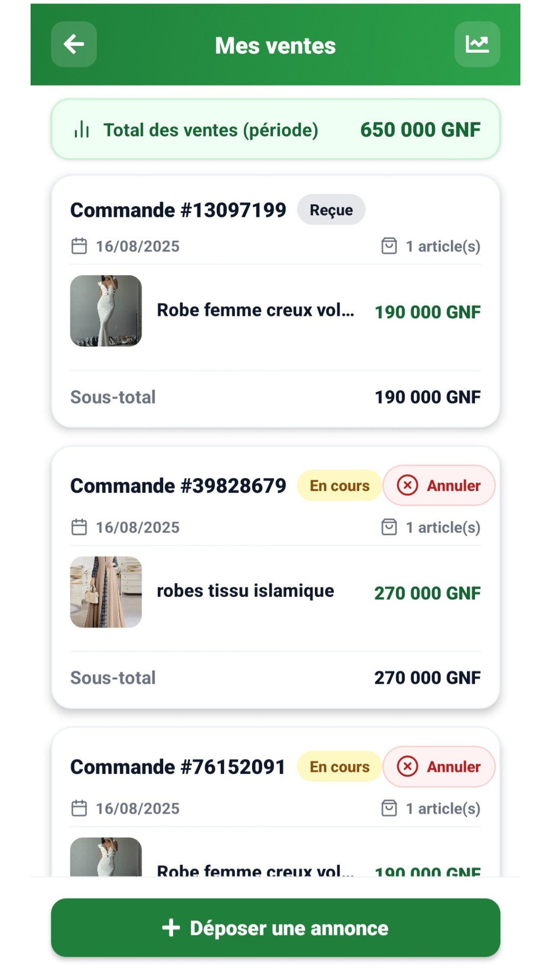Viewport: 551px width, 980px height.
Task: Tap the 650 000 GNF sales total
Action: (x=420, y=130)
